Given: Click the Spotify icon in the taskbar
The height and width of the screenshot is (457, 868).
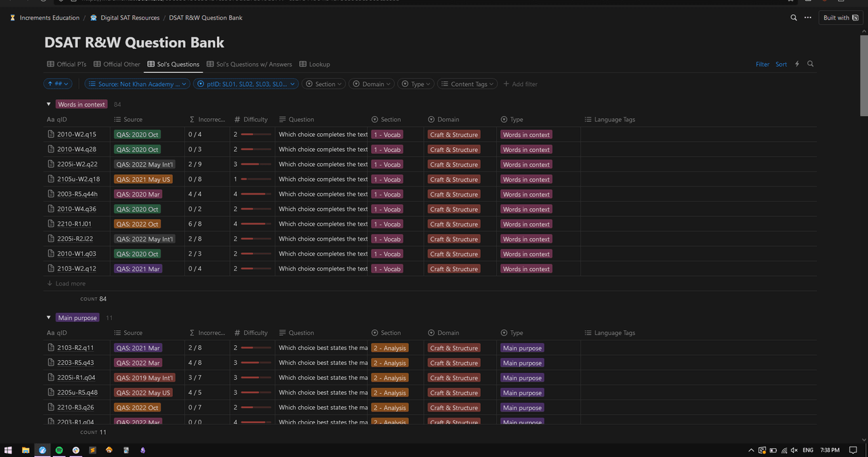Looking at the screenshot, I should click(59, 450).
